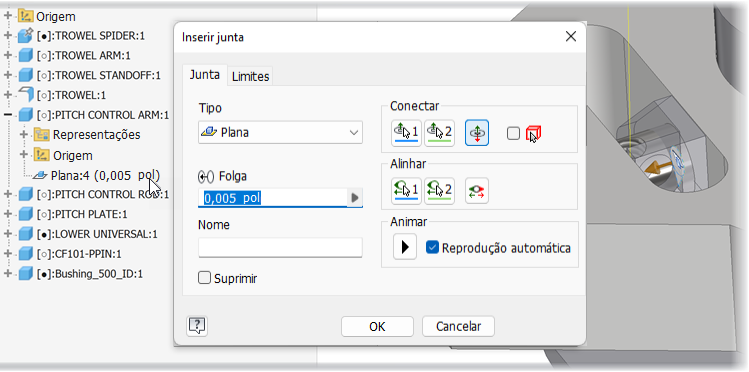Click the Folga gap icon
The height and width of the screenshot is (372, 749).
coord(206,177)
